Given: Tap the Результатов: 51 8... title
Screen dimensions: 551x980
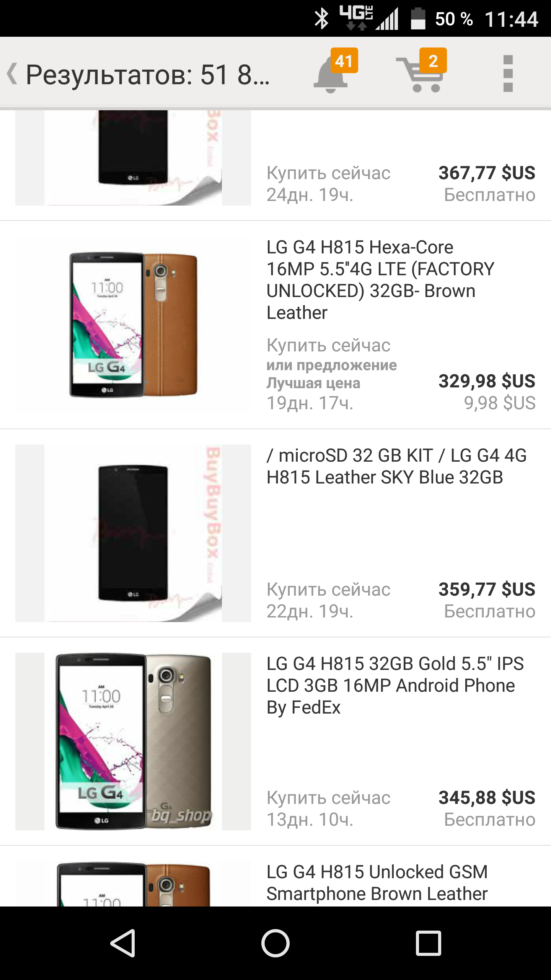Looking at the screenshot, I should (x=148, y=74).
